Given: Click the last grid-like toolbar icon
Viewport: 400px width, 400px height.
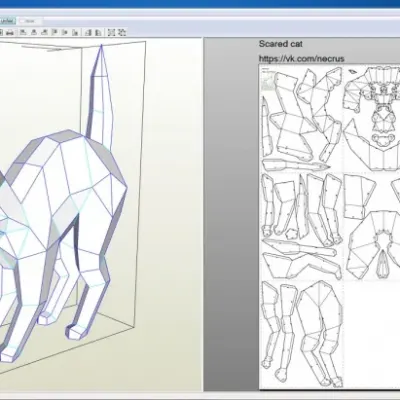Looking at the screenshot, I should [x=122, y=32].
